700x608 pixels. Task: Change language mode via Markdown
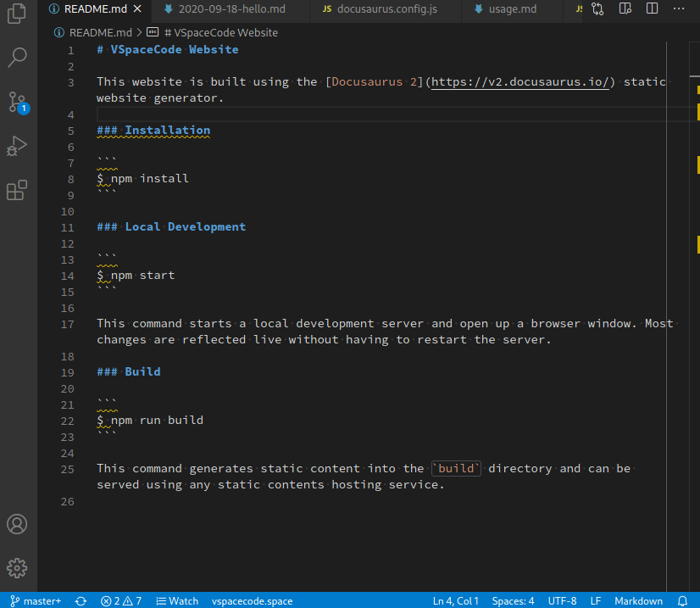[638, 601]
